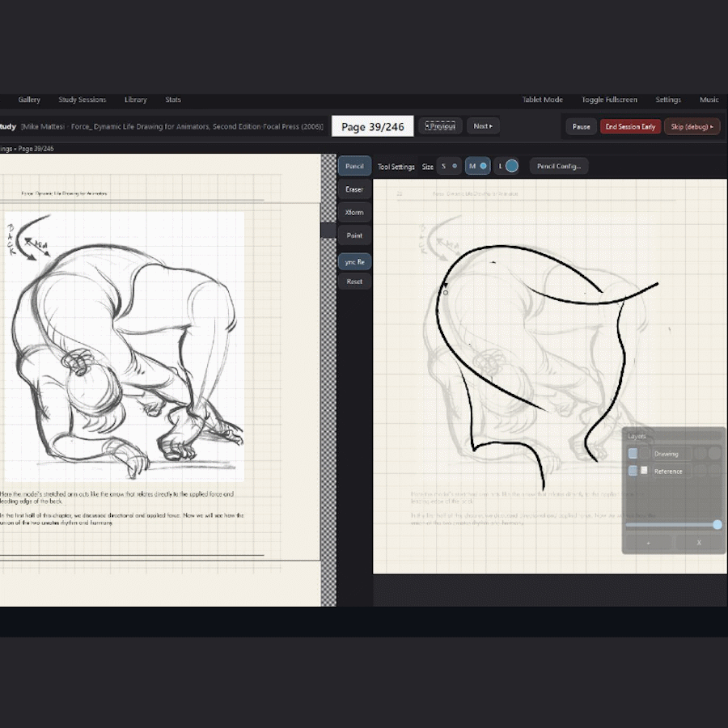Click the checkered splitter between panels

click(x=328, y=380)
